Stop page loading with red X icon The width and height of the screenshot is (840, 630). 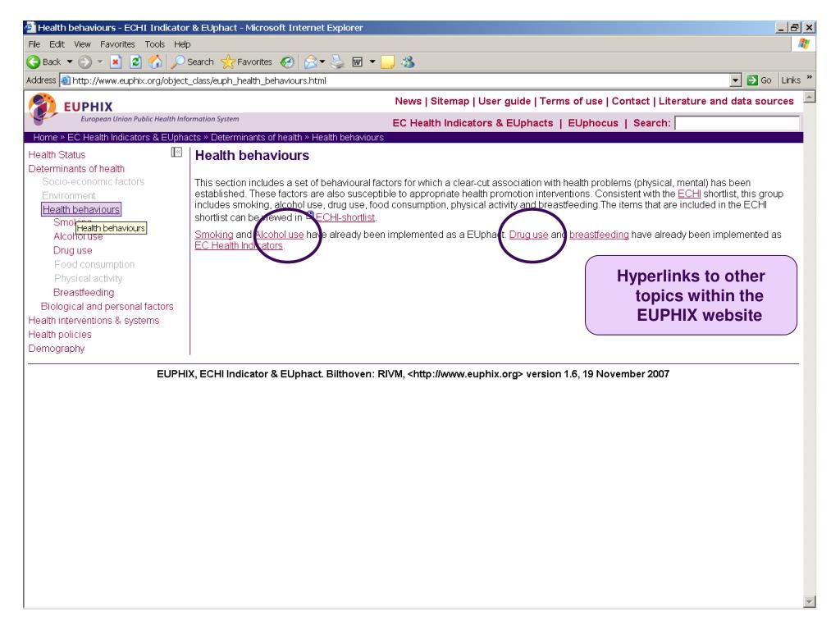tap(116, 62)
